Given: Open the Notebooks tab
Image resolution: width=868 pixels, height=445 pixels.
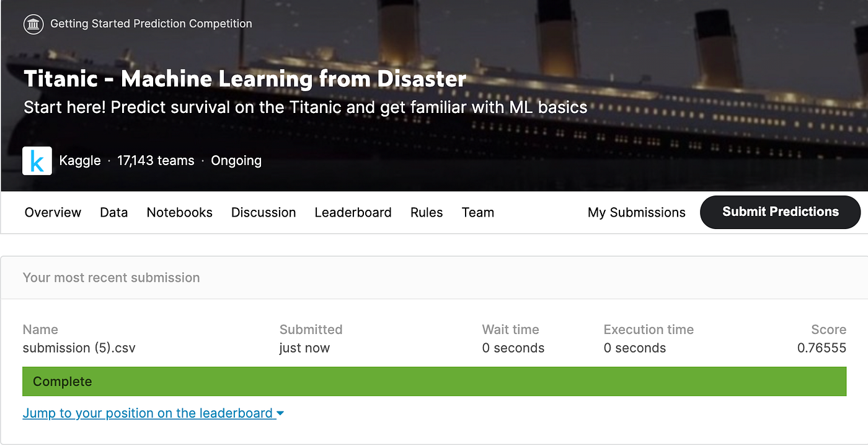Looking at the screenshot, I should (x=179, y=212).
